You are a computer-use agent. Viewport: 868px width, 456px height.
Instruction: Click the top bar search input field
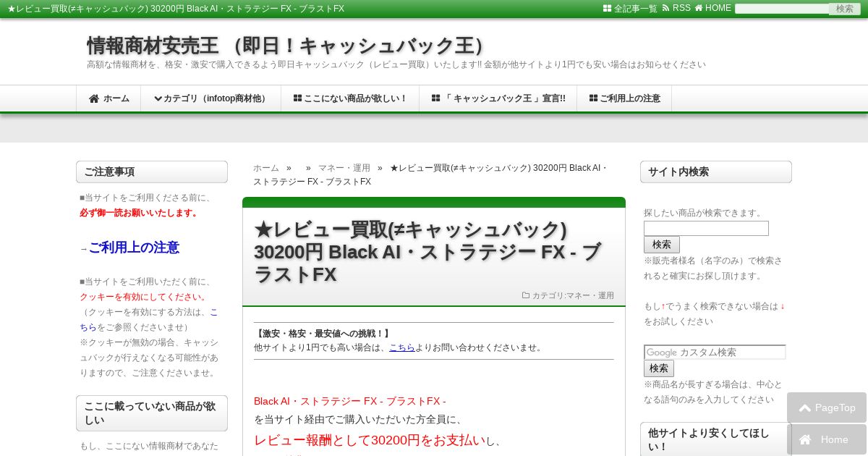click(782, 9)
